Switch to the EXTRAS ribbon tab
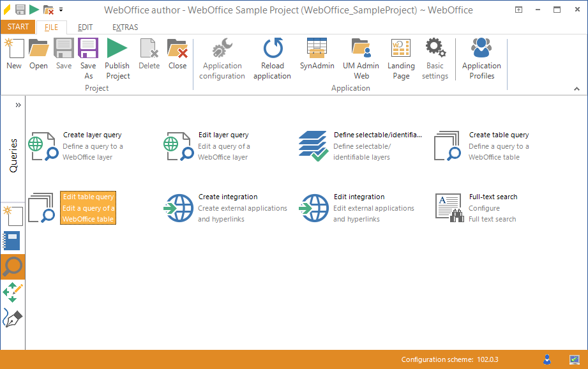 point(125,27)
